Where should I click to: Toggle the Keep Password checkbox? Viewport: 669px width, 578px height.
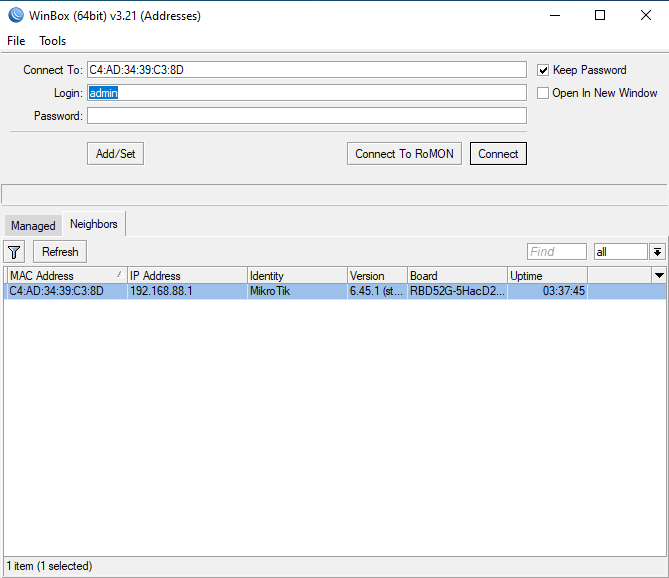pos(543,70)
